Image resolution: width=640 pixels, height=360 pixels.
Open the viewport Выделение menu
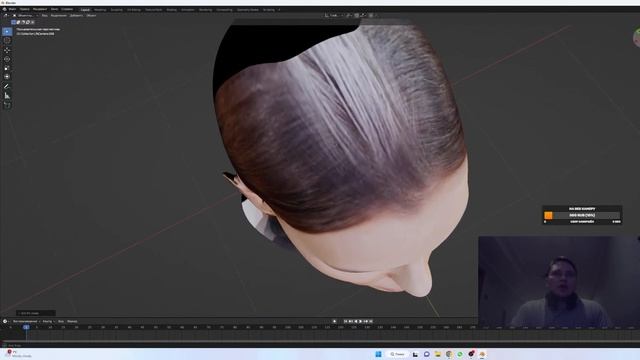tap(59, 16)
